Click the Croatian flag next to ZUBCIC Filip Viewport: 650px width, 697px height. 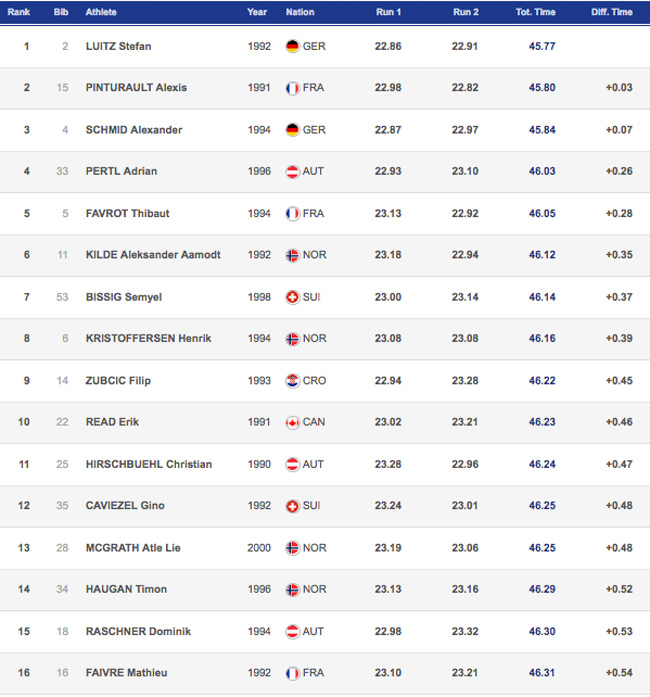click(292, 381)
